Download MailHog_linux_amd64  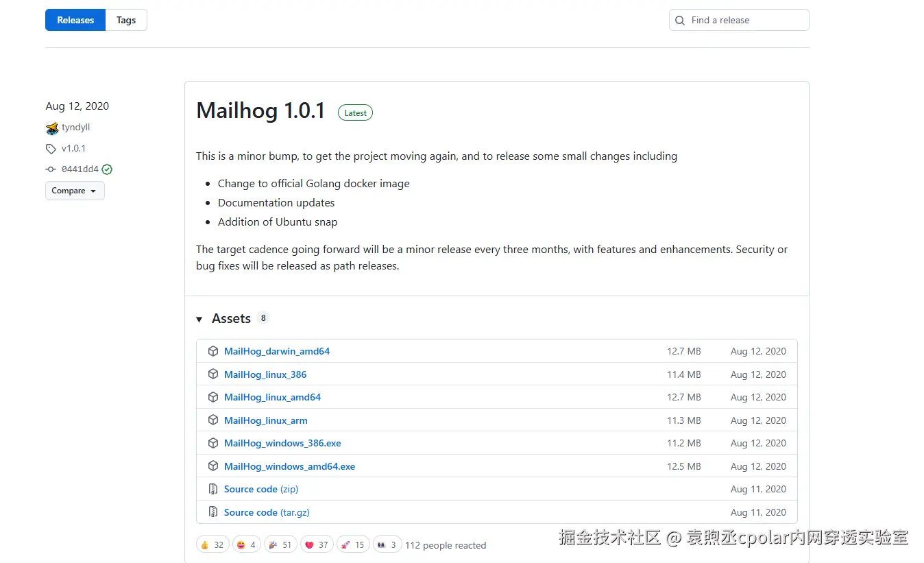(x=272, y=397)
